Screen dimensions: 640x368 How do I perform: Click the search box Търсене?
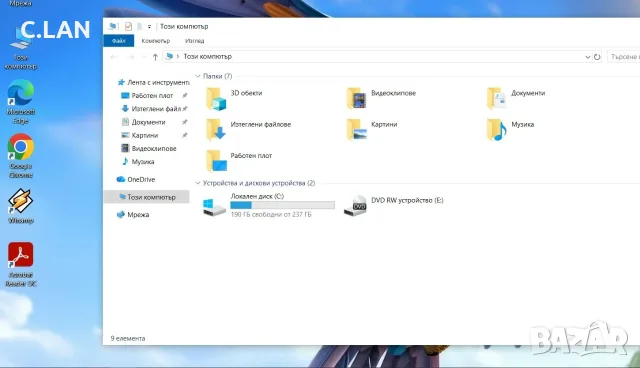click(x=623, y=57)
